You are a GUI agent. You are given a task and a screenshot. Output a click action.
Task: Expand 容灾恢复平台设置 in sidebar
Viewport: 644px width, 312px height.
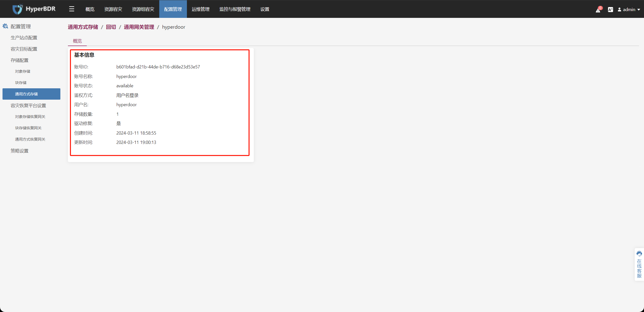tap(28, 105)
